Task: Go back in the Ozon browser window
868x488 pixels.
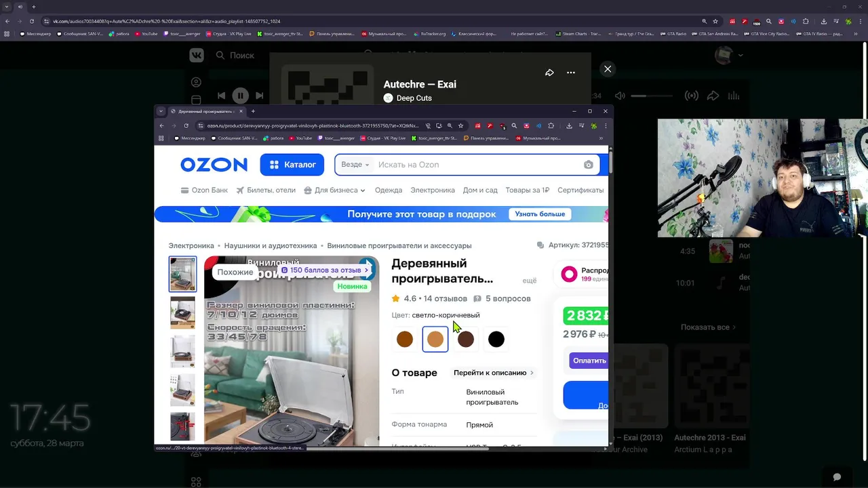Action: 161,125
